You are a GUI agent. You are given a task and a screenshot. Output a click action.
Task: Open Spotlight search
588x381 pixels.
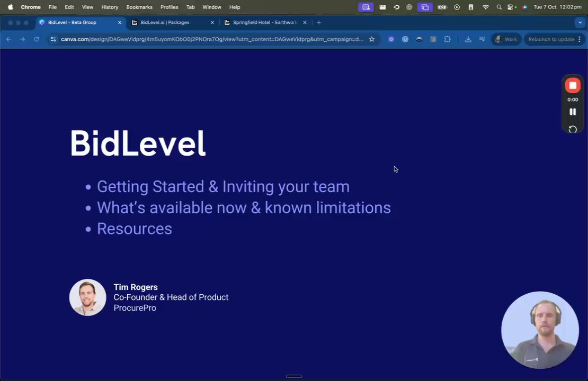point(499,7)
